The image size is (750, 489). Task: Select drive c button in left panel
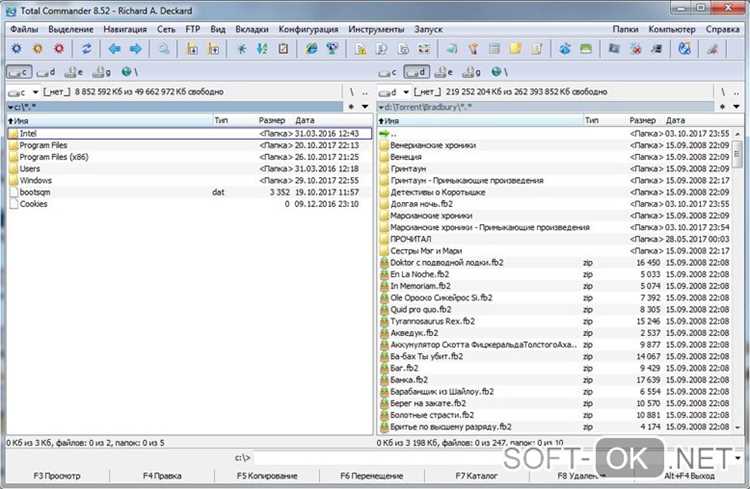point(19,72)
